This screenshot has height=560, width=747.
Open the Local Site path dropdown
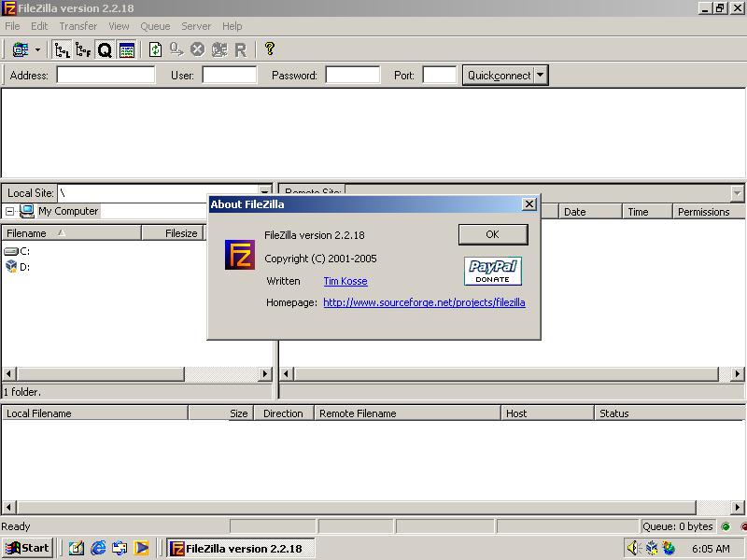pyautogui.click(x=264, y=190)
